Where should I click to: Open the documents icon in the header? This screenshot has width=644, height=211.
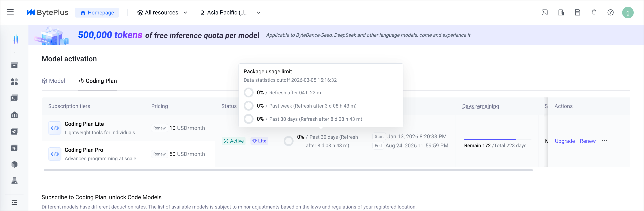click(577, 13)
